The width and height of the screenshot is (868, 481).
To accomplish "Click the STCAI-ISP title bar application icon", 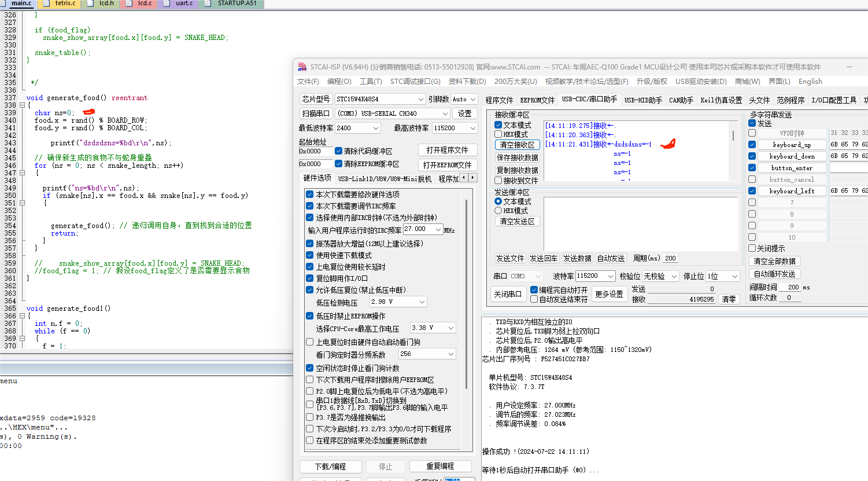I will [x=302, y=67].
